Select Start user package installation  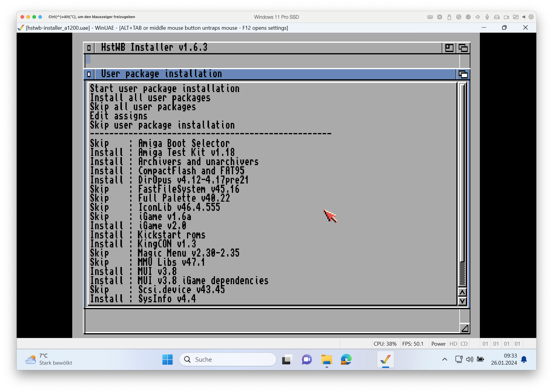[164, 89]
